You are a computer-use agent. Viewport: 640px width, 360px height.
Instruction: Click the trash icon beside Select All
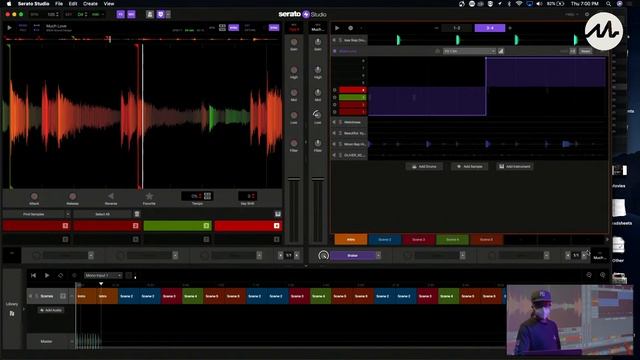137,214
